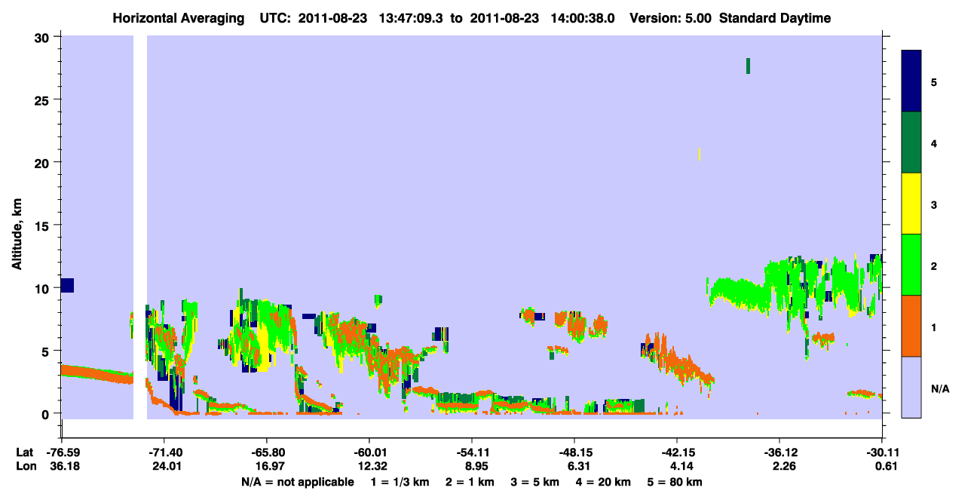Click the end time '14:00:38.0' in the title
This screenshot has width=980, height=503.
click(x=581, y=18)
